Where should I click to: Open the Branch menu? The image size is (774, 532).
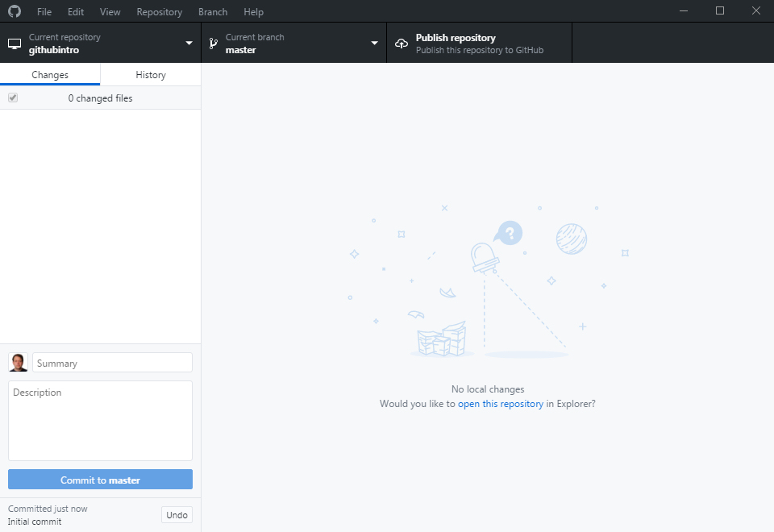click(213, 12)
